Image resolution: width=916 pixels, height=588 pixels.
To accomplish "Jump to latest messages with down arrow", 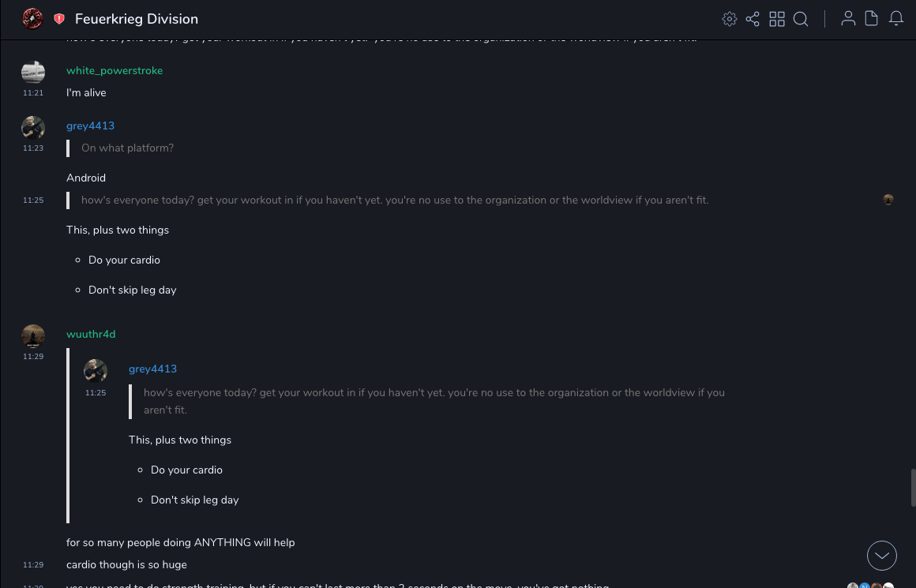I will point(882,556).
